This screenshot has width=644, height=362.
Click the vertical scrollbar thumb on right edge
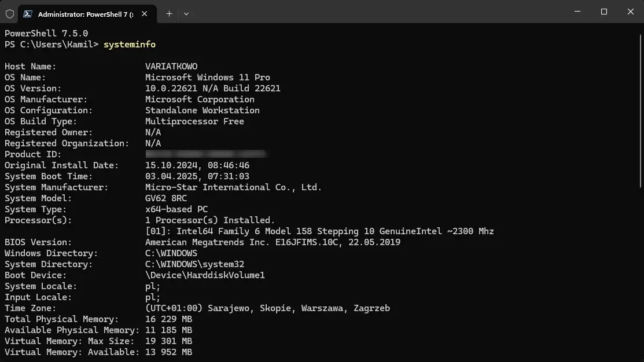point(641,111)
